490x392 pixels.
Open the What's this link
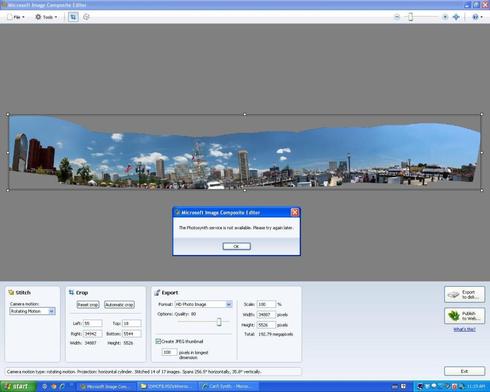pyautogui.click(x=464, y=329)
